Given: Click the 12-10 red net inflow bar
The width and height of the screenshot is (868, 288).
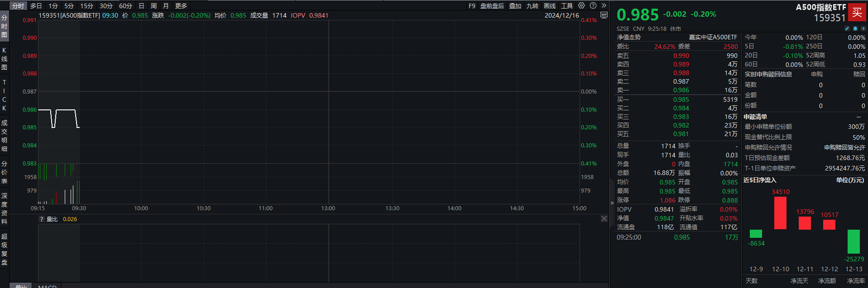Looking at the screenshot, I should click(x=780, y=213).
